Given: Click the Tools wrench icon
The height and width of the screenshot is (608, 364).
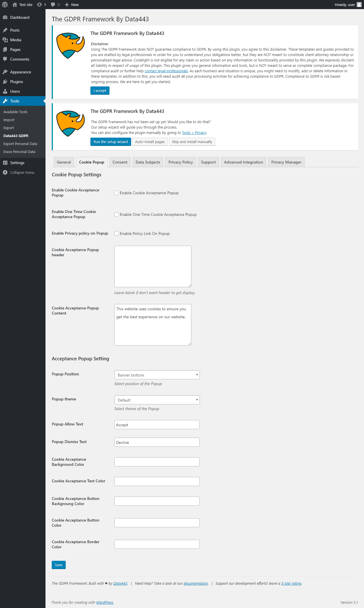Looking at the screenshot, I should (5, 101).
